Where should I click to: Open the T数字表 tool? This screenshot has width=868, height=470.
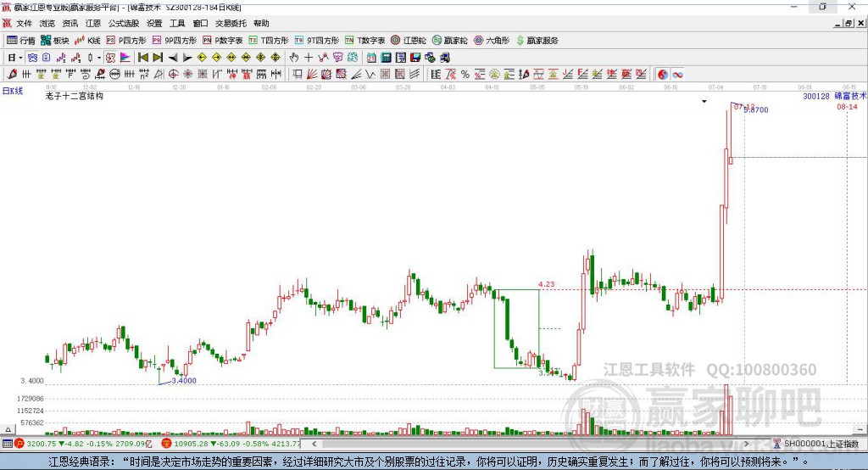364,41
